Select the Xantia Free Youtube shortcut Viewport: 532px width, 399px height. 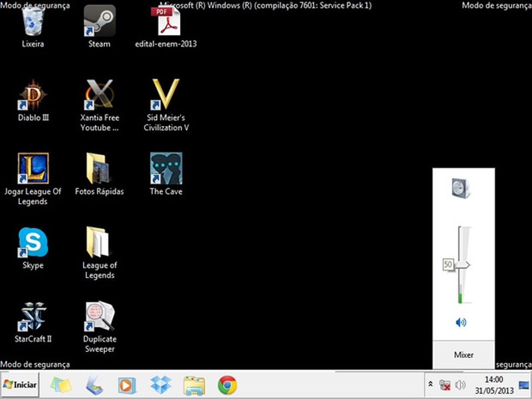[99, 105]
